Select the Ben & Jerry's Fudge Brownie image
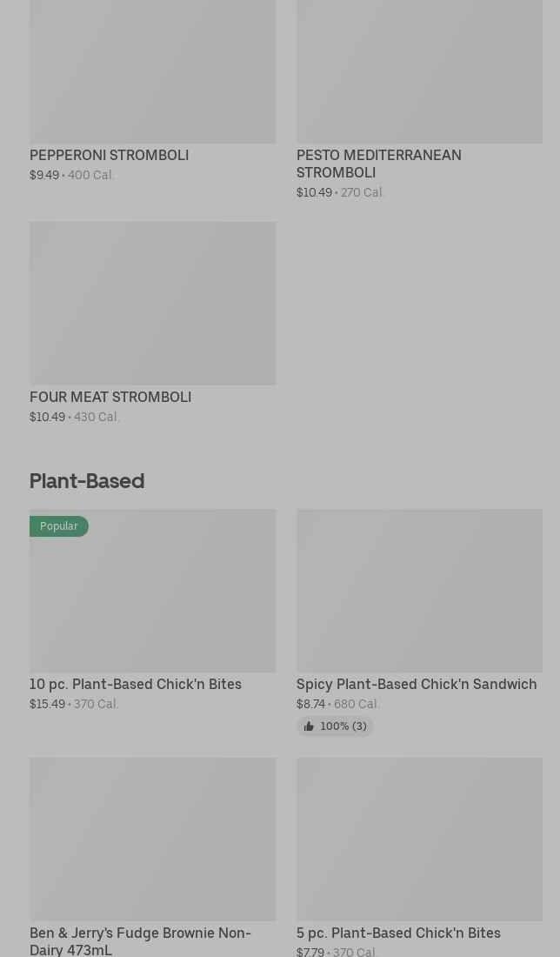This screenshot has width=560, height=957. [152, 839]
